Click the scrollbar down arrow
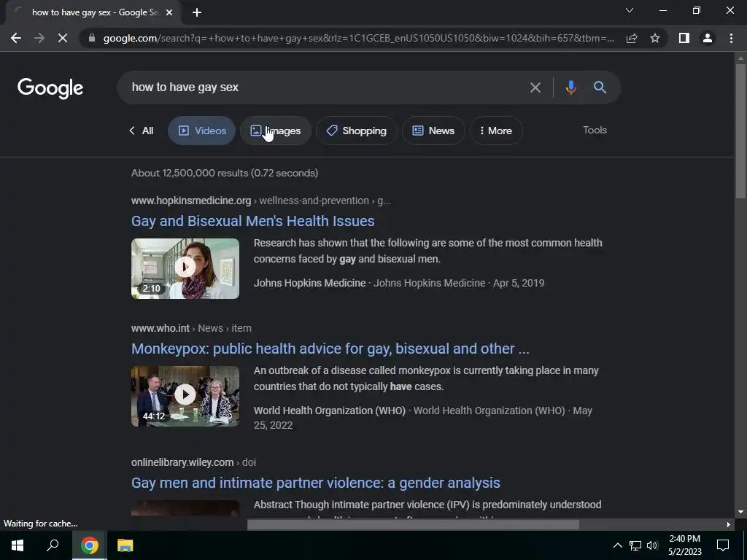 (740, 513)
